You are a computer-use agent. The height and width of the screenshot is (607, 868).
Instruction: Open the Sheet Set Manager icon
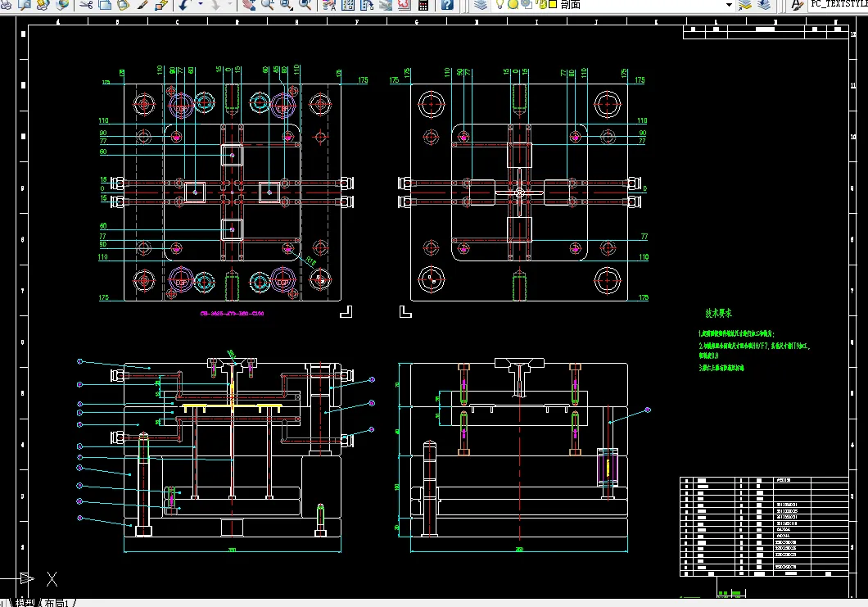[x=386, y=4]
